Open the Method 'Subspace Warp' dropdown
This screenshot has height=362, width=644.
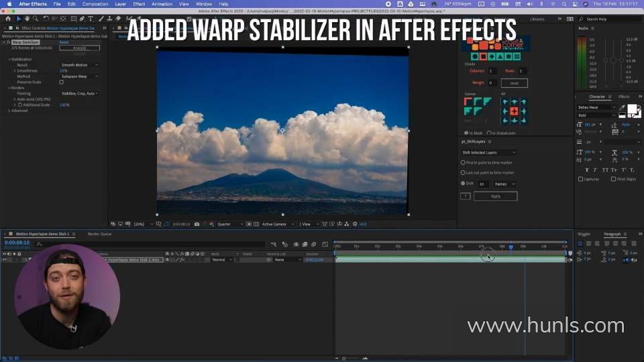tap(79, 76)
